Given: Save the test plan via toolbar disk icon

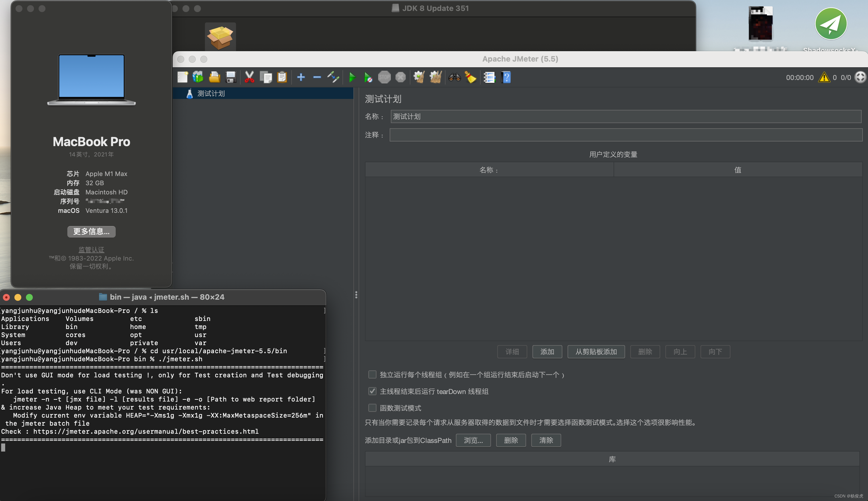Looking at the screenshot, I should click(231, 77).
